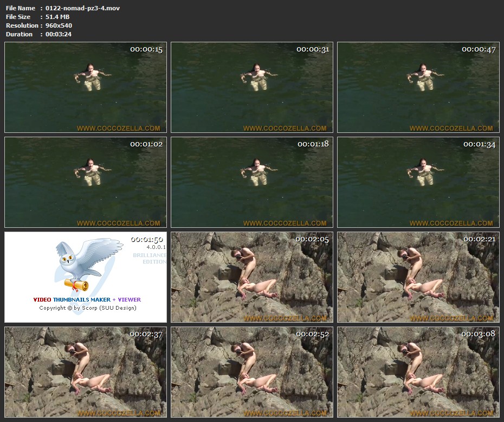Viewport: 504px width, 422px height.
Task: Select the 960x540 resolution text
Action: [59, 25]
